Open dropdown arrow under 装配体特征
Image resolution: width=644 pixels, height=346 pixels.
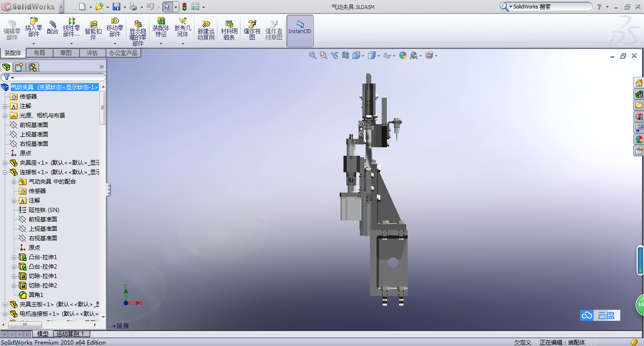pyautogui.click(x=161, y=44)
